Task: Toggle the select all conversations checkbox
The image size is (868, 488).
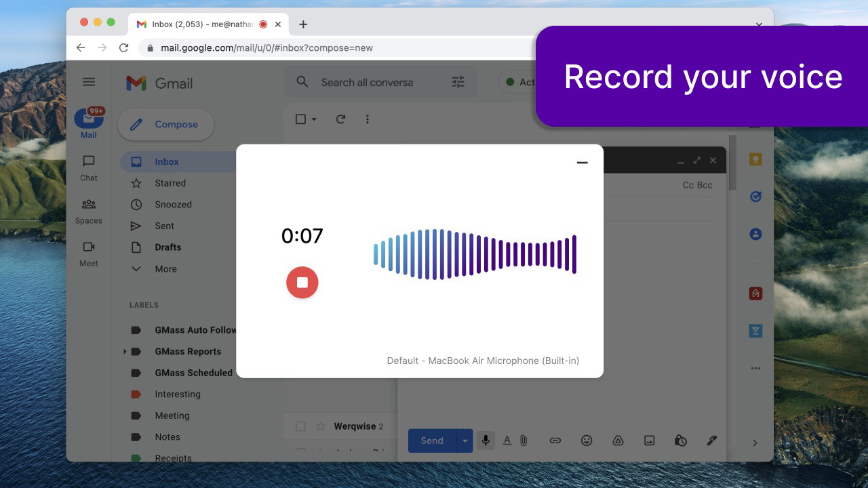Action: tap(301, 119)
